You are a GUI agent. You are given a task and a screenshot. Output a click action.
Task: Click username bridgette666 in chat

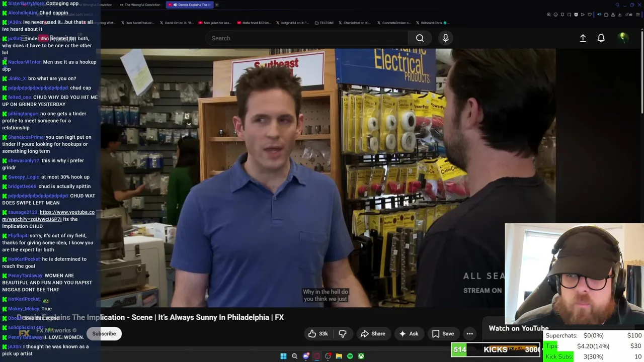point(22,186)
